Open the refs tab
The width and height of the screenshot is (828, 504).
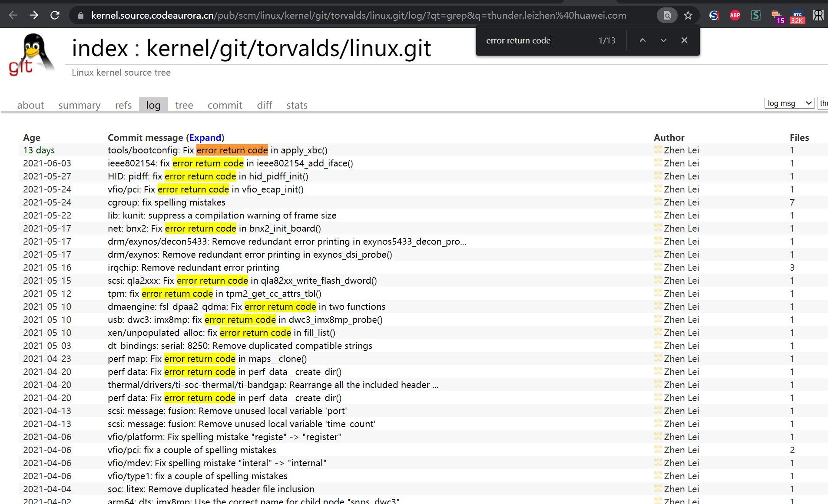123,105
